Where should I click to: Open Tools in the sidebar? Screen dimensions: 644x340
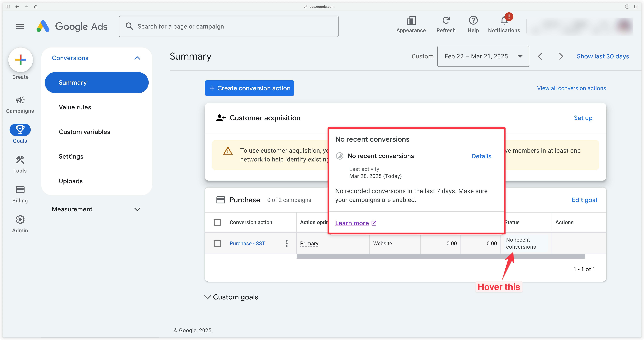point(20,164)
